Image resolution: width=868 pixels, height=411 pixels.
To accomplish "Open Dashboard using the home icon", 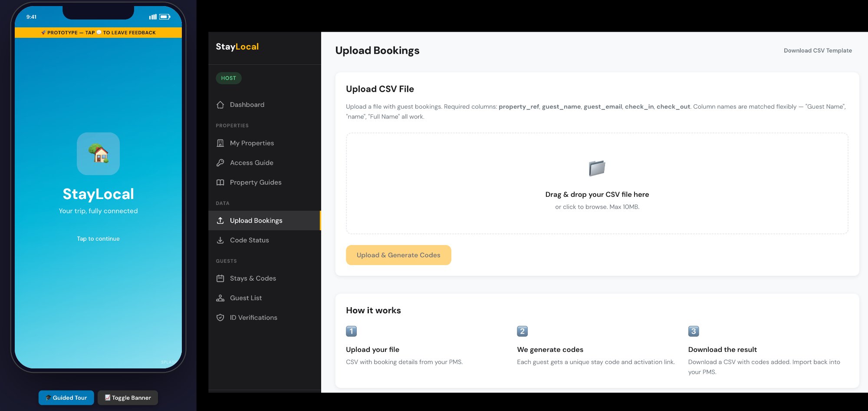I will [220, 105].
